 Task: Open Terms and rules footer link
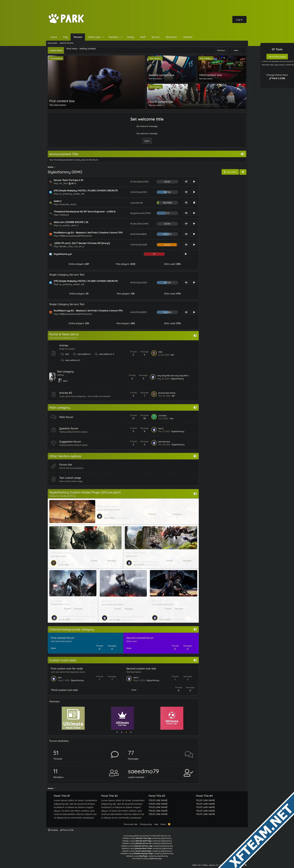(130, 824)
